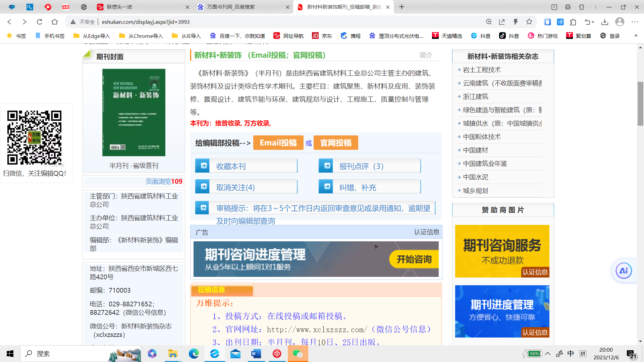644x362 pixels.
Task: Click the taskbar search box
Action: [80, 354]
